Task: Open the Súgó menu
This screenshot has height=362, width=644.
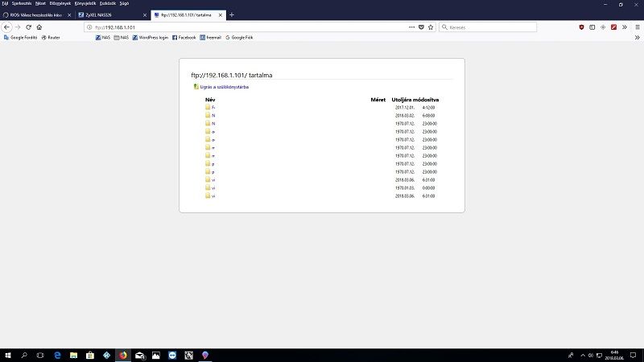Action: [x=124, y=3]
